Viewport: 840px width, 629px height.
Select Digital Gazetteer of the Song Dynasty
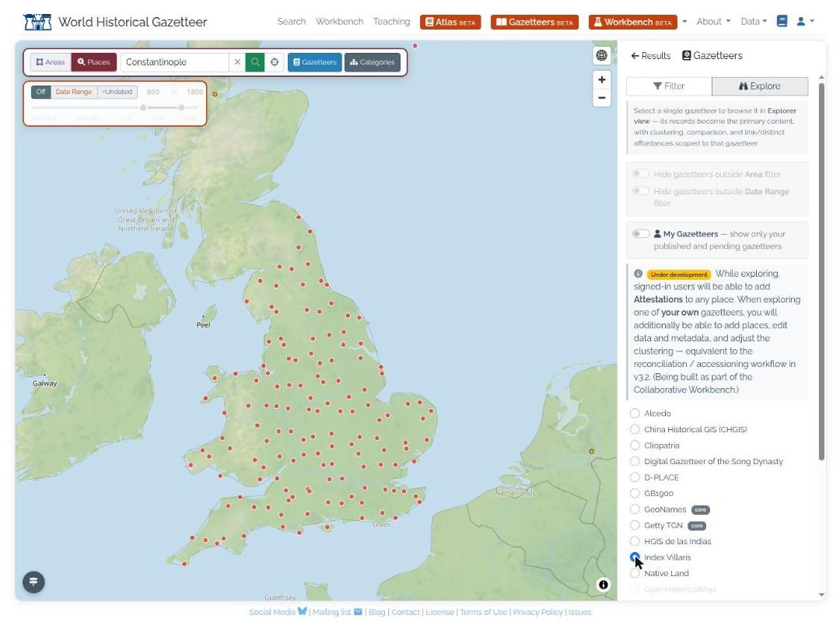pyautogui.click(x=635, y=461)
